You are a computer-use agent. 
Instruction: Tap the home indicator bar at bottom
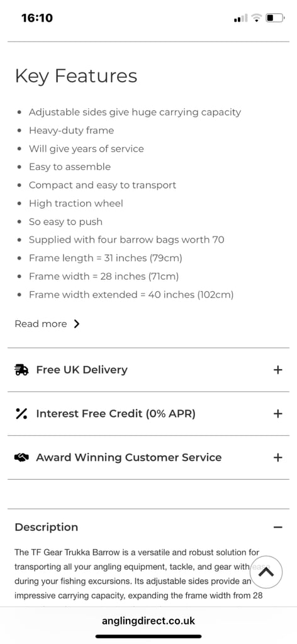coord(148,636)
